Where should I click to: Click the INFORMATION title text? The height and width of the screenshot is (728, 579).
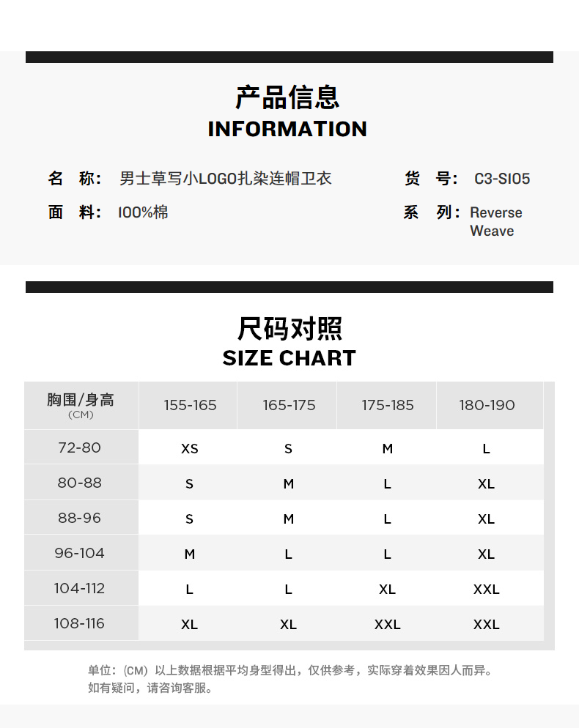point(287,129)
